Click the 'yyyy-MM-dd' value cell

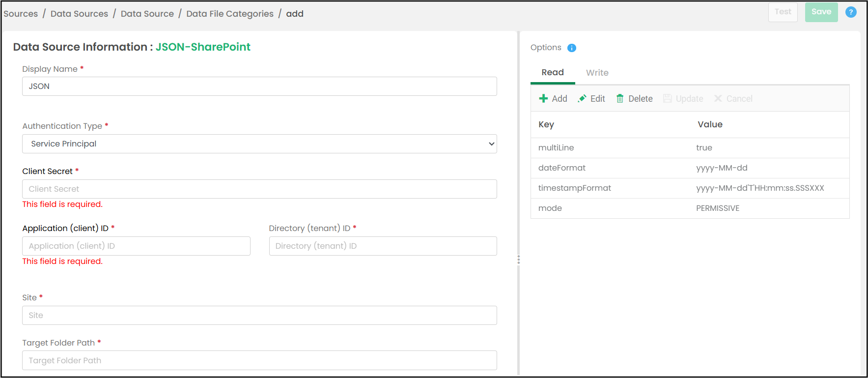[769, 168]
